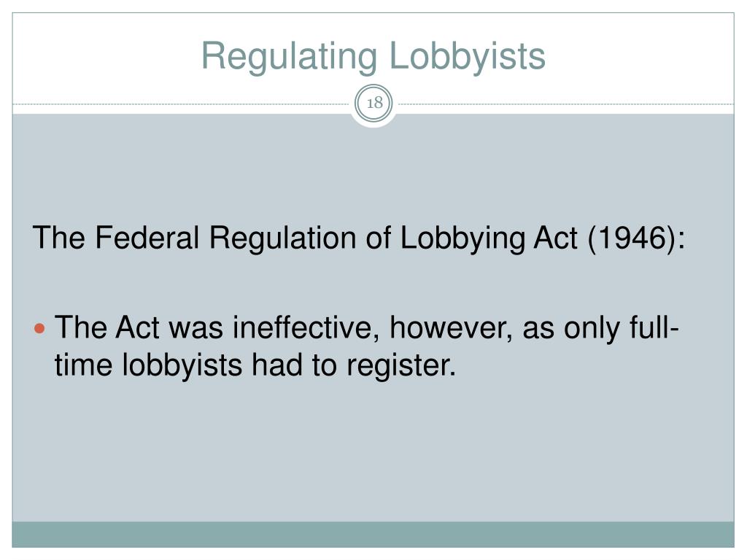Click the word Act before (1946)
Viewport: 747px width, 560px height.
[555, 237]
